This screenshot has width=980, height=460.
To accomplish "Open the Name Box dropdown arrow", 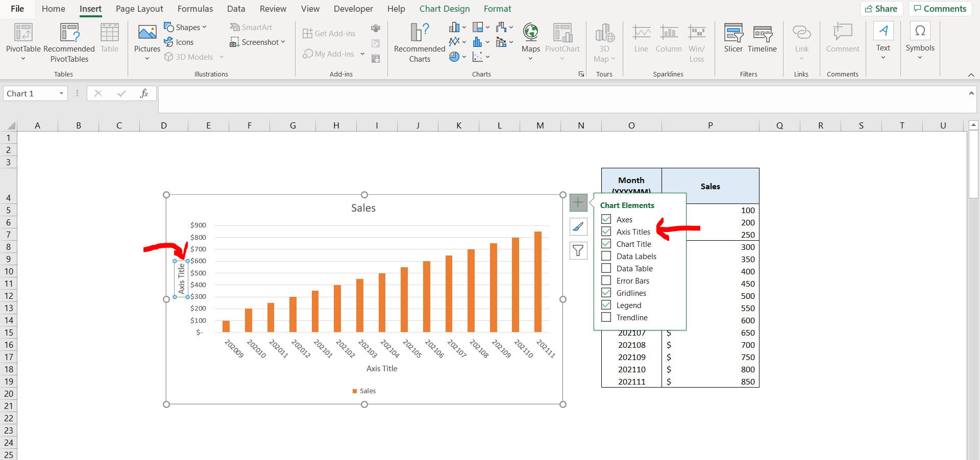I will click(61, 93).
